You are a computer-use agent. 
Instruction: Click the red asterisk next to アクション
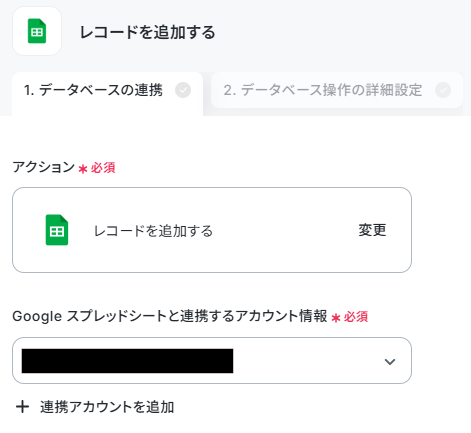83,169
